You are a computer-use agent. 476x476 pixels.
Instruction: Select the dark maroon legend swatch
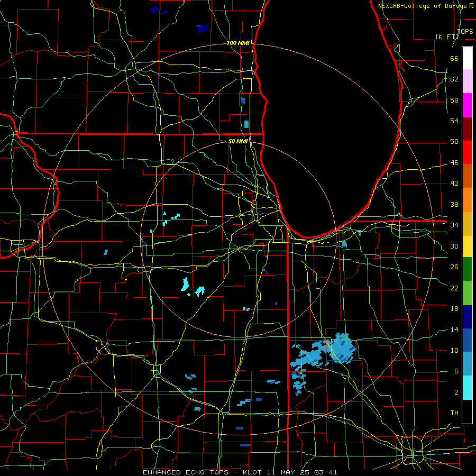pos(467,129)
